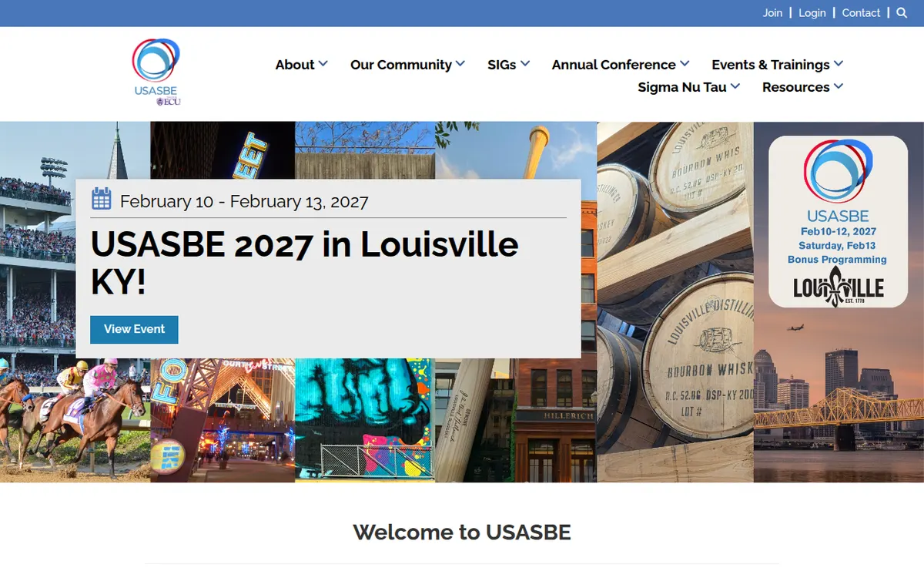Expand the About menu chevron
924x578 pixels.
(323, 64)
